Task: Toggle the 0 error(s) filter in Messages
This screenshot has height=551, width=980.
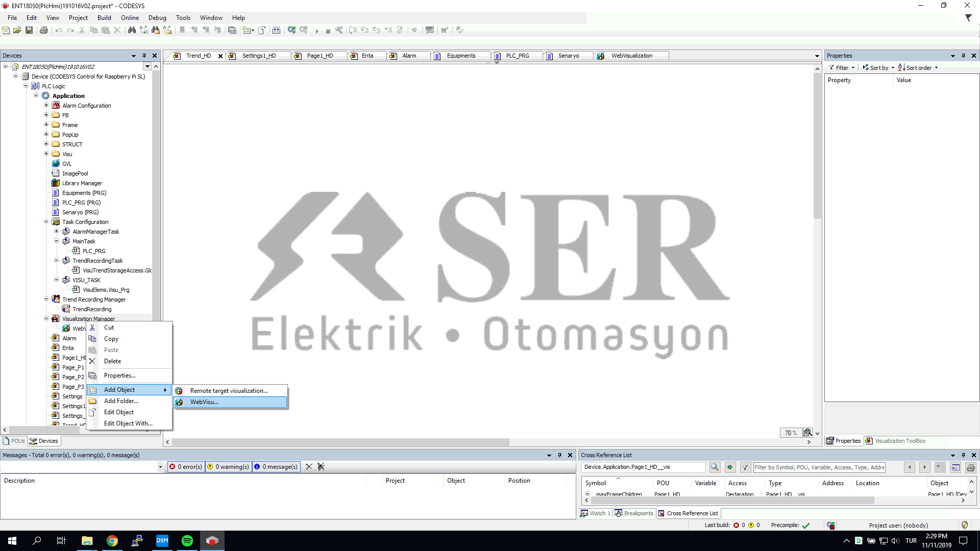Action: pos(185,466)
